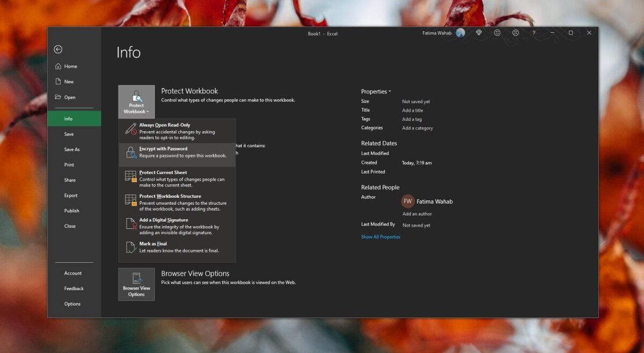
Task: Open Account settings in the sidebar
Action: (x=73, y=273)
